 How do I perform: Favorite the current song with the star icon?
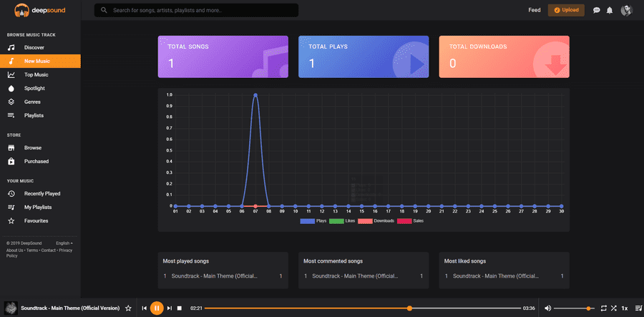coord(128,308)
